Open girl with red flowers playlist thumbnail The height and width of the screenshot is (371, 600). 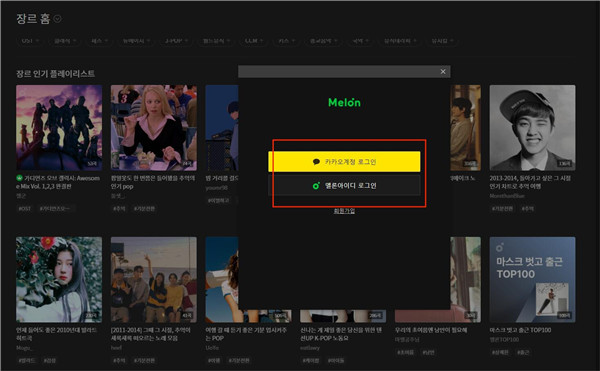(59, 280)
